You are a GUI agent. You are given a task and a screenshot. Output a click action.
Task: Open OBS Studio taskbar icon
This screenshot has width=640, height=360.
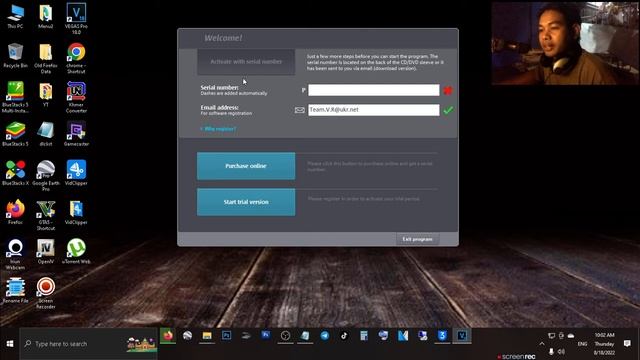coord(285,336)
